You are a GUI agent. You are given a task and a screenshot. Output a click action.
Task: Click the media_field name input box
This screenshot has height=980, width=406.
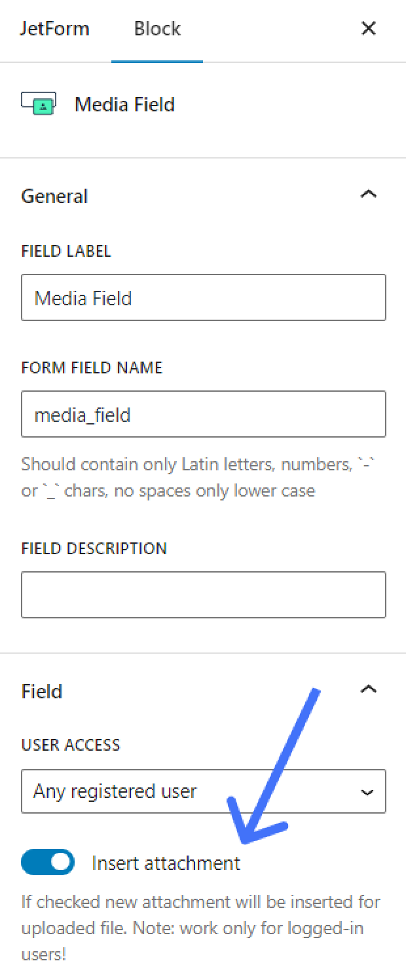(x=204, y=414)
